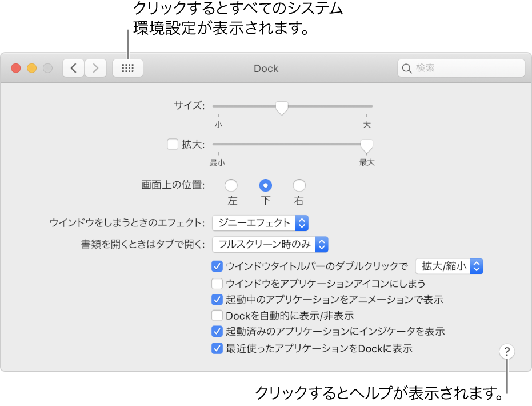Screen dimensions: 532x406
Task: Select 右 dock position radio button
Action: 299,185
